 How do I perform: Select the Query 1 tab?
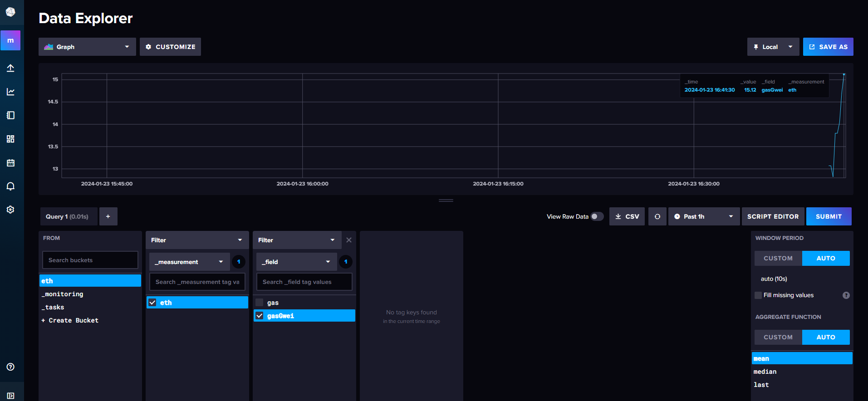click(x=68, y=216)
